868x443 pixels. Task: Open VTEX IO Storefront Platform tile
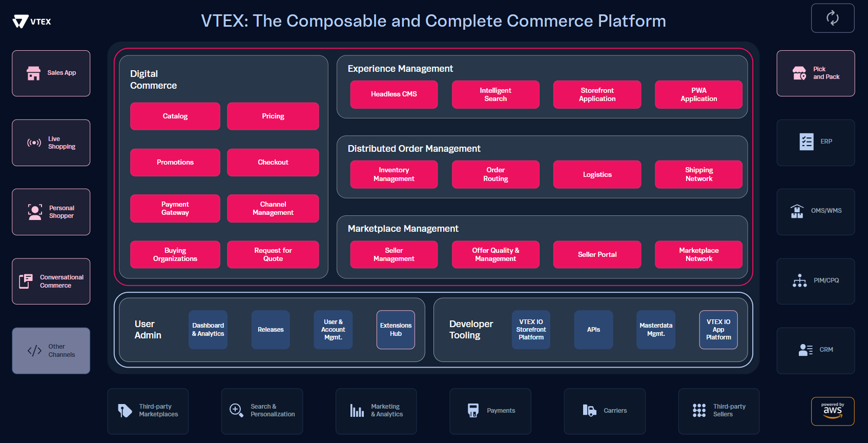click(531, 330)
